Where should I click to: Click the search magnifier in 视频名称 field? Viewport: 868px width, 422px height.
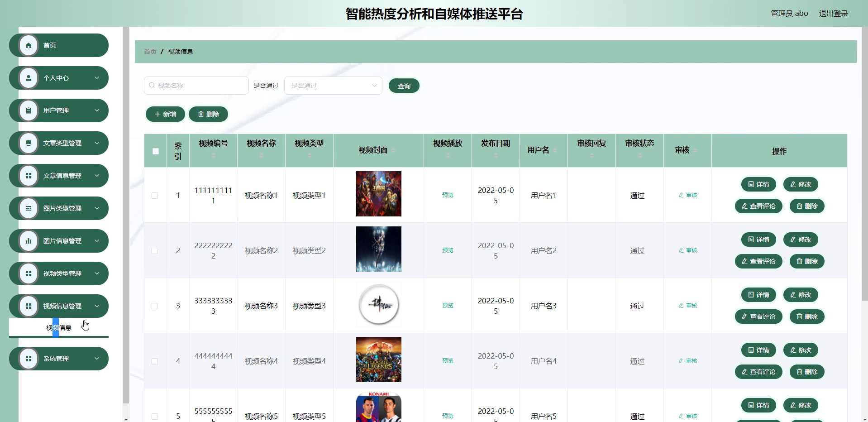click(x=152, y=85)
